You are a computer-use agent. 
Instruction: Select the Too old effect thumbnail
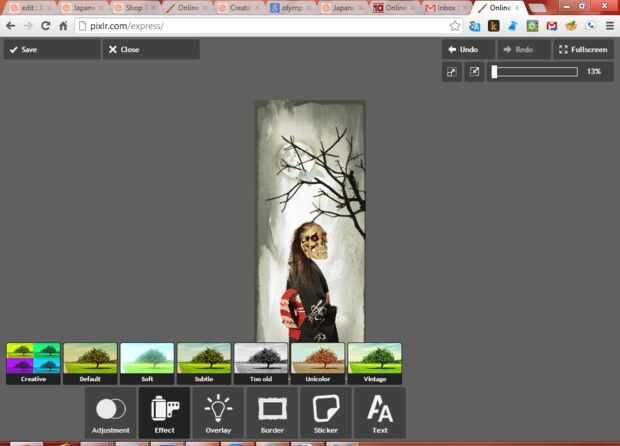click(261, 363)
